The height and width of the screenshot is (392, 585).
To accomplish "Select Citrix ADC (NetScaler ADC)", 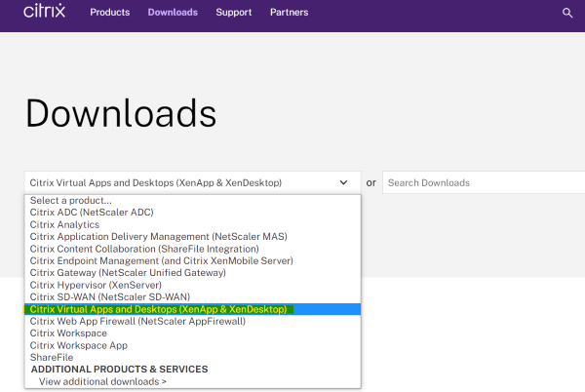I will click(x=192, y=213).
